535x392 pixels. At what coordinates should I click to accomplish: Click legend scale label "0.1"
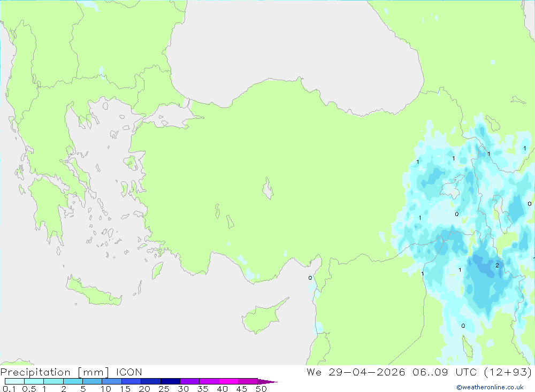click(9, 389)
